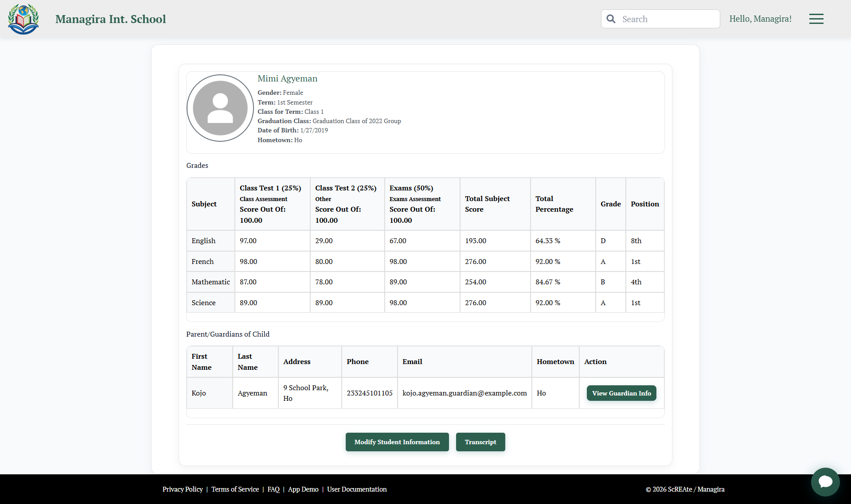Click Modify Student Information
This screenshot has height=504, width=851.
pos(397,442)
